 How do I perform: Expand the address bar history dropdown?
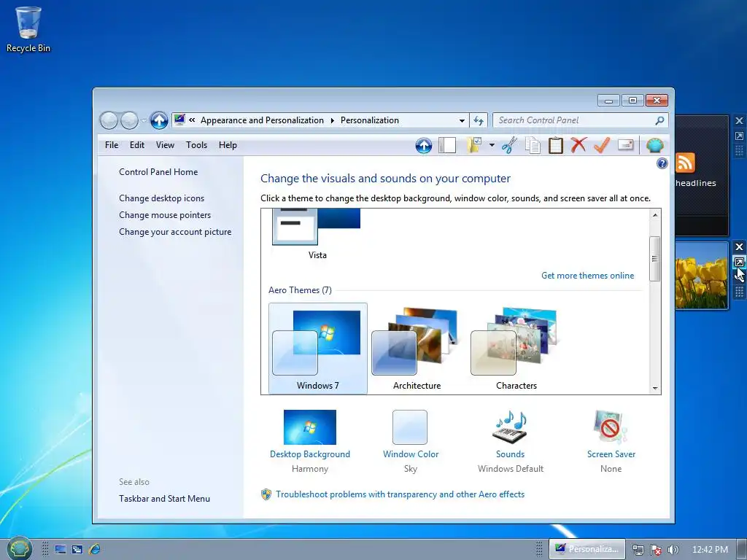click(462, 120)
